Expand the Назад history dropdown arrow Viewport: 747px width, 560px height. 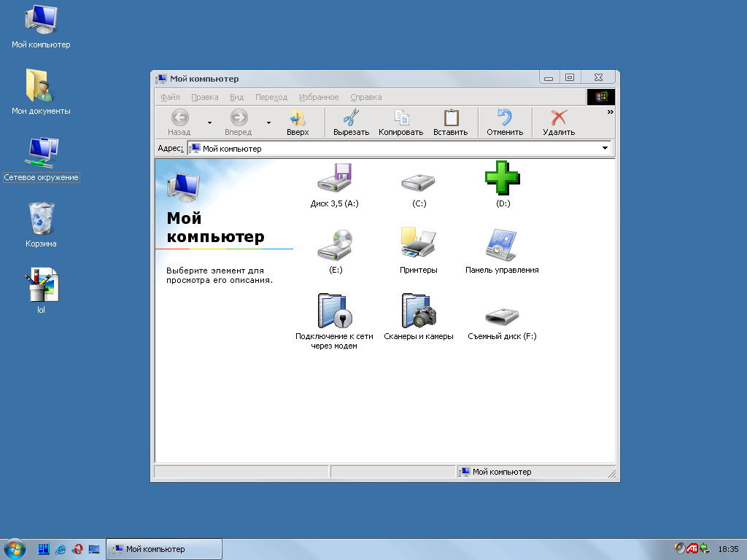[209, 122]
